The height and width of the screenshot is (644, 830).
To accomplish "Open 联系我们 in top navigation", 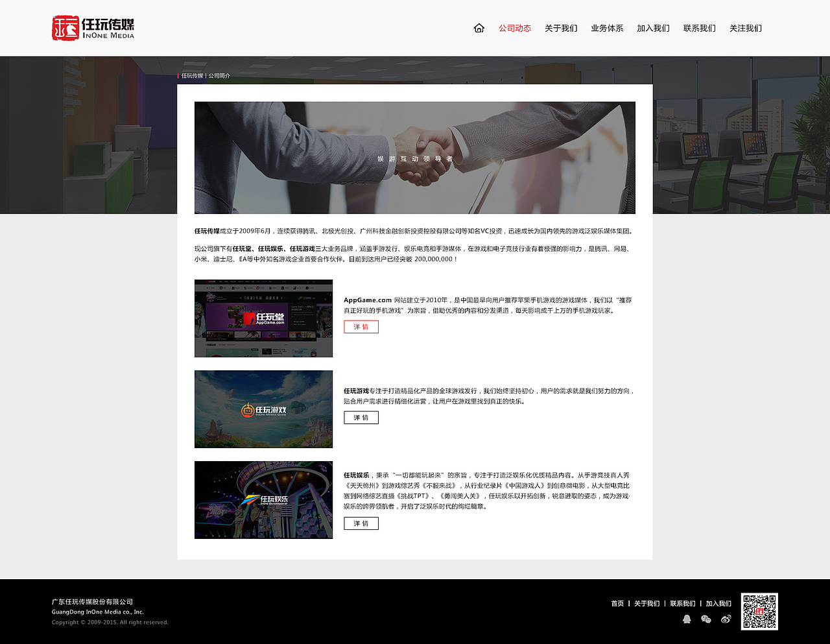I will coord(700,28).
